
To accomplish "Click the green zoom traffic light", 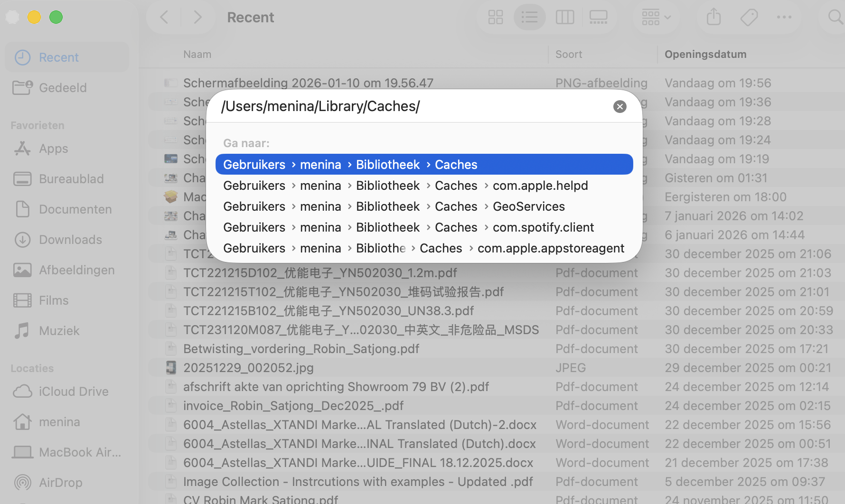I will click(x=56, y=17).
